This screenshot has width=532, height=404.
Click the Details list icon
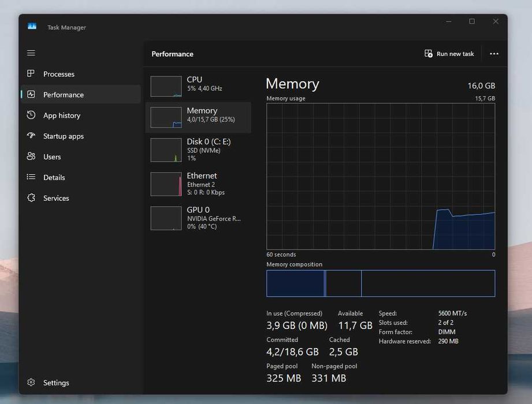[31, 177]
